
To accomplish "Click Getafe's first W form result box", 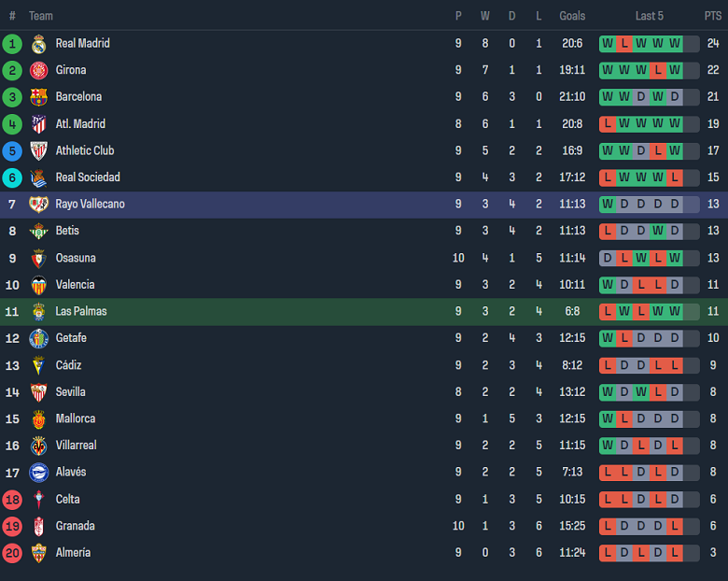I will (608, 338).
